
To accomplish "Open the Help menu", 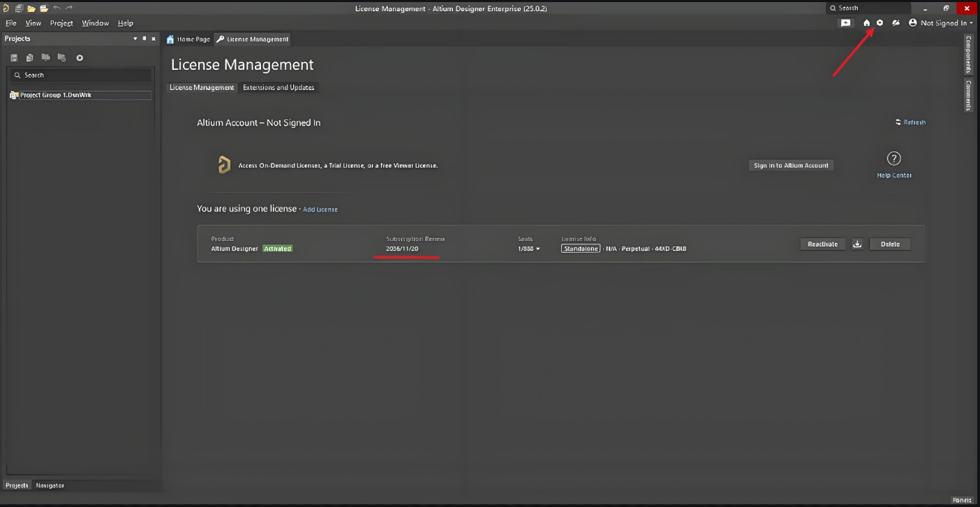I will pos(126,23).
